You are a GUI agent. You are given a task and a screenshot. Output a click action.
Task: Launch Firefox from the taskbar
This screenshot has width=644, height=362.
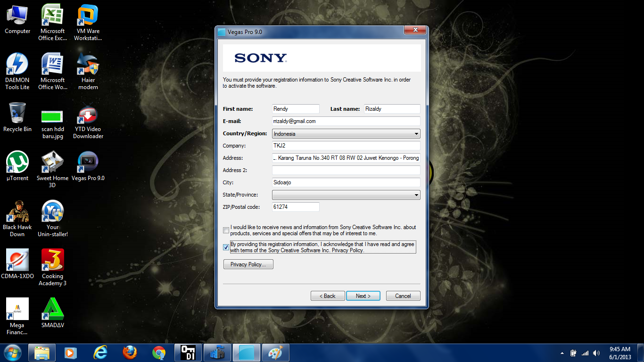point(130,353)
